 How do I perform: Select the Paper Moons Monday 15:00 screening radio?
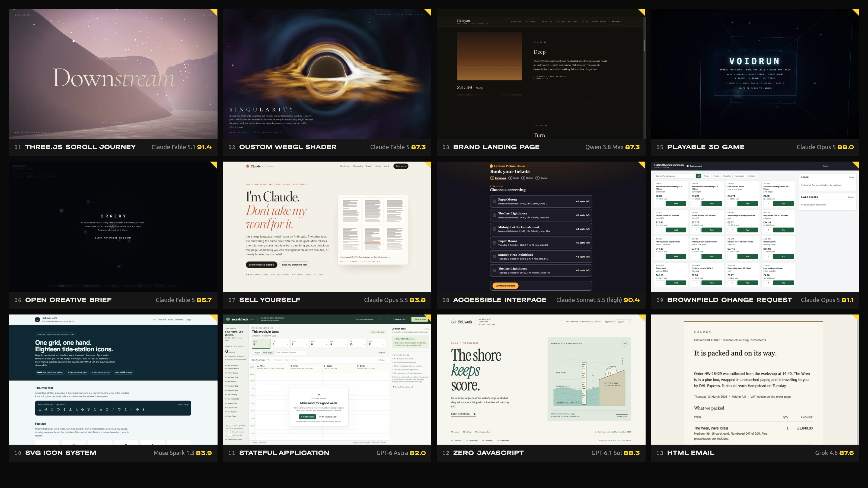(494, 201)
